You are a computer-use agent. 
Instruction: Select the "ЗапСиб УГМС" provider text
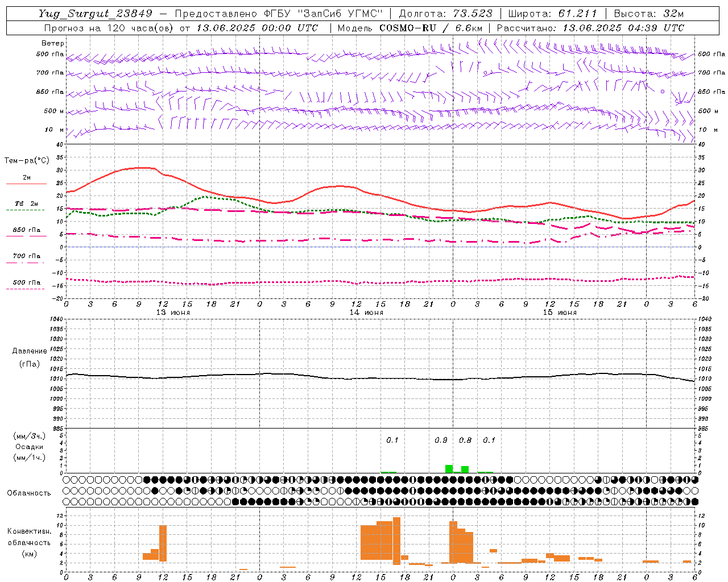coord(339,14)
